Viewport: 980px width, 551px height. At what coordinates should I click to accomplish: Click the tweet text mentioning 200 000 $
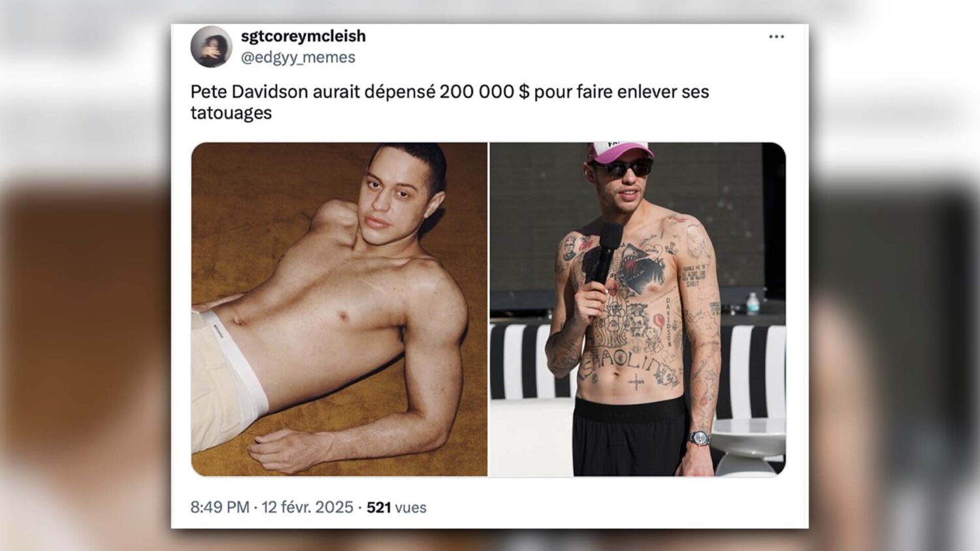click(x=449, y=102)
